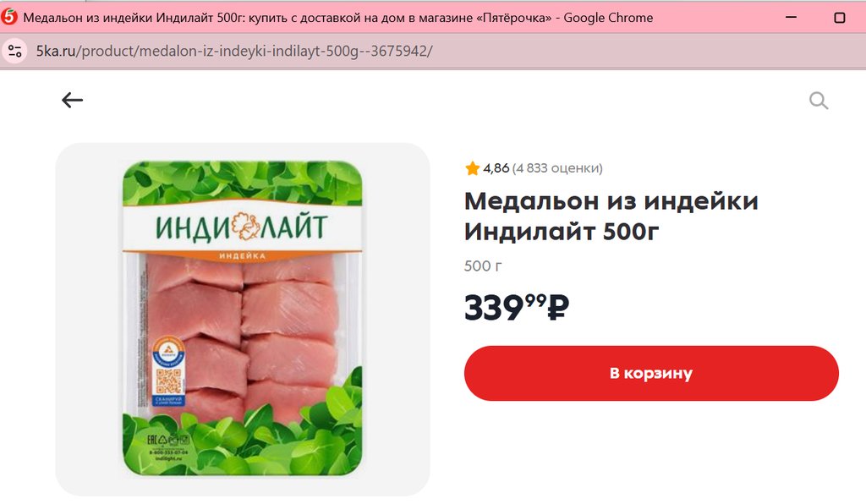Click the Пятёрочка favicon in the title bar
866x504 pixels.
click(x=8, y=17)
